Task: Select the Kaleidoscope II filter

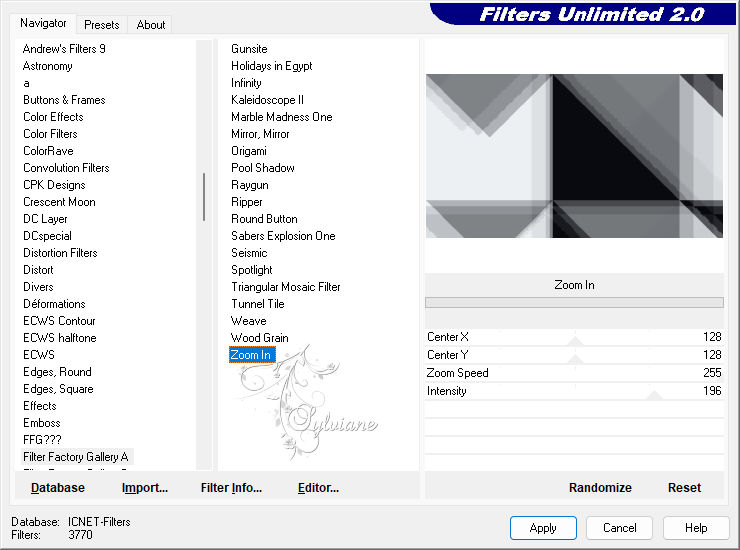Action: (268, 100)
